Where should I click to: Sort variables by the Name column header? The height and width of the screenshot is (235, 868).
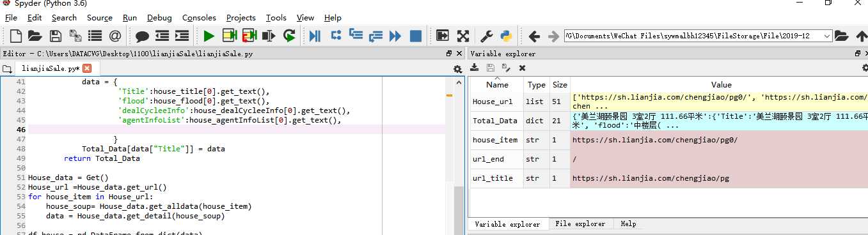coord(497,84)
